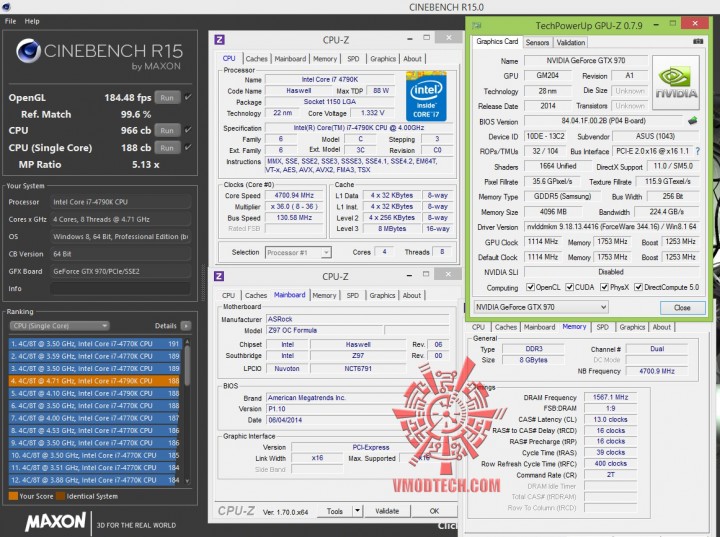The image size is (720, 537).
Task: Click the Z97 OC Formula model field
Action: [324, 330]
